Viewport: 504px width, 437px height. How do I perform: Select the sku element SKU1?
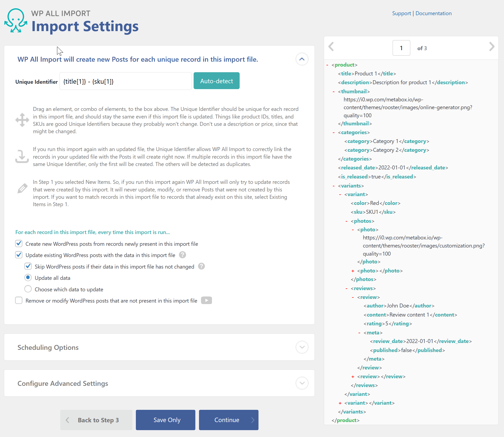point(373,212)
